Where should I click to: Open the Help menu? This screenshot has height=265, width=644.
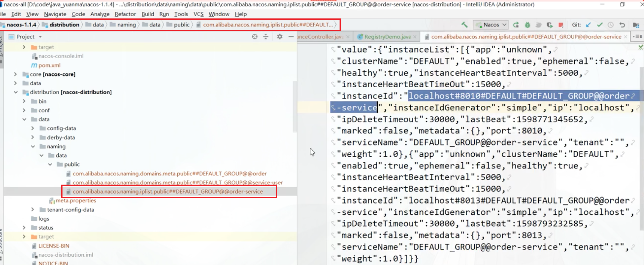click(241, 14)
